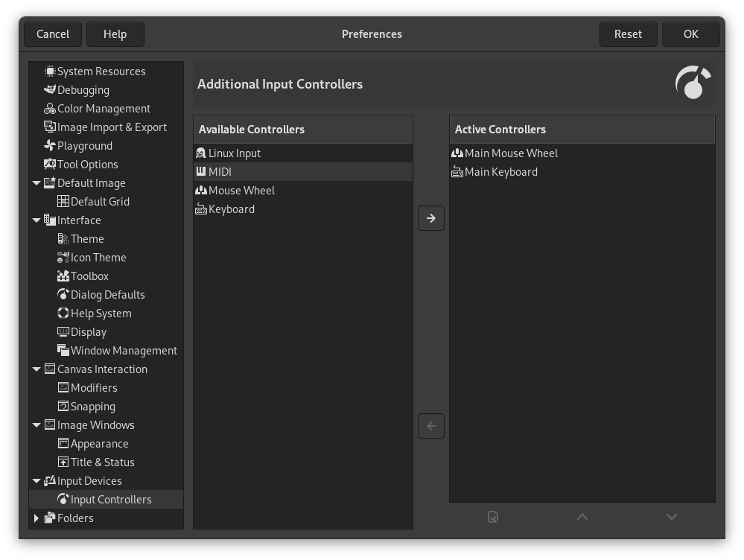
Task: Confirm preferences with the OK button
Action: [690, 34]
